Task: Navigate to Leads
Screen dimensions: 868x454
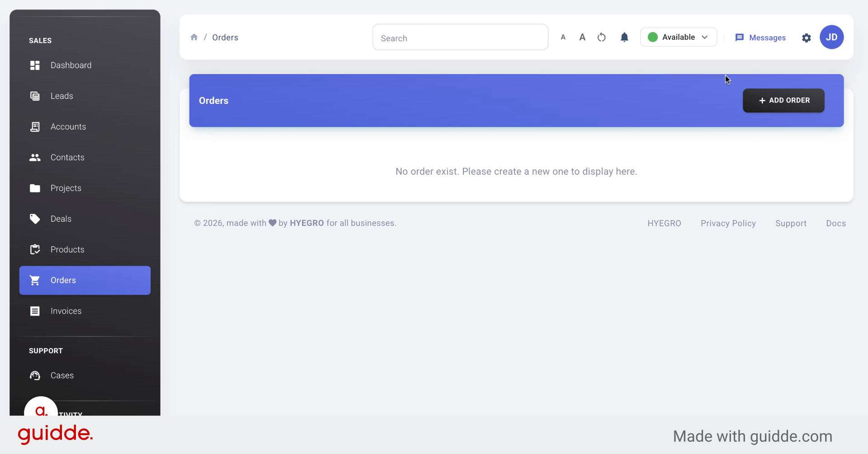Action: 62,96
